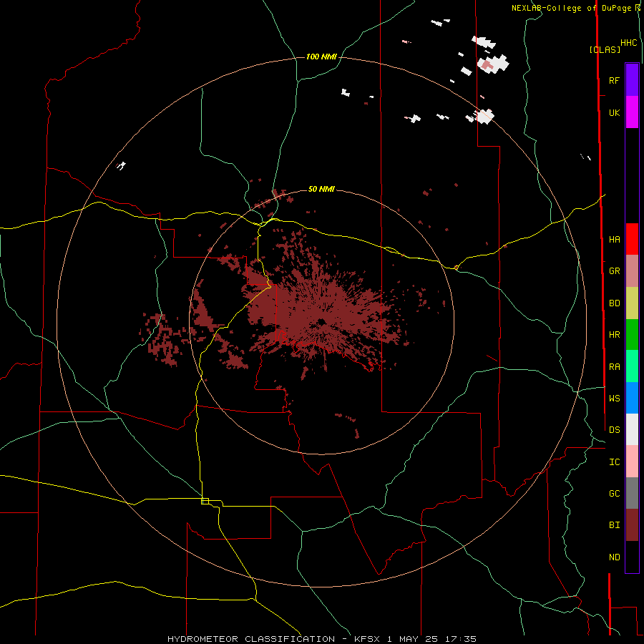Click the radar site center point
The height and width of the screenshot is (644, 644).
point(321,321)
